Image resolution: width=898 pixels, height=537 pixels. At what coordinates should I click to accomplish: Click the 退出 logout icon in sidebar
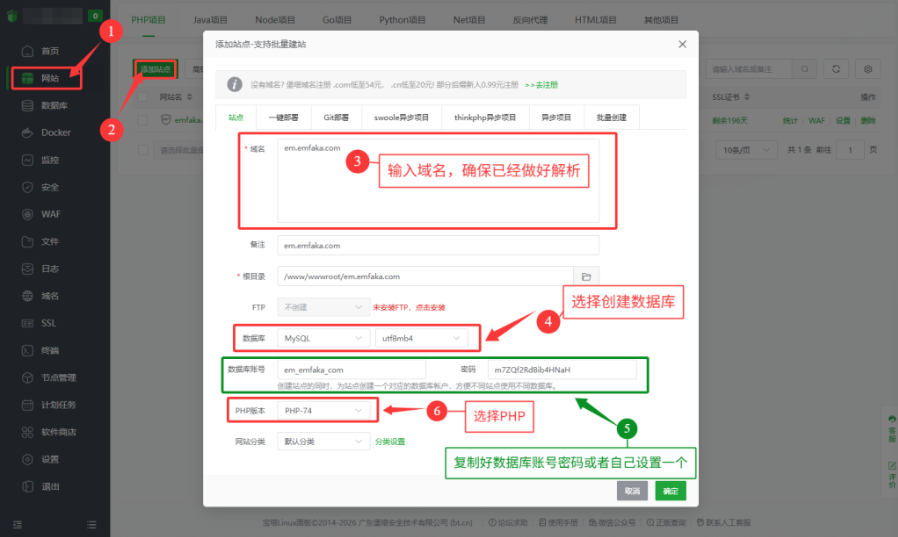27,487
